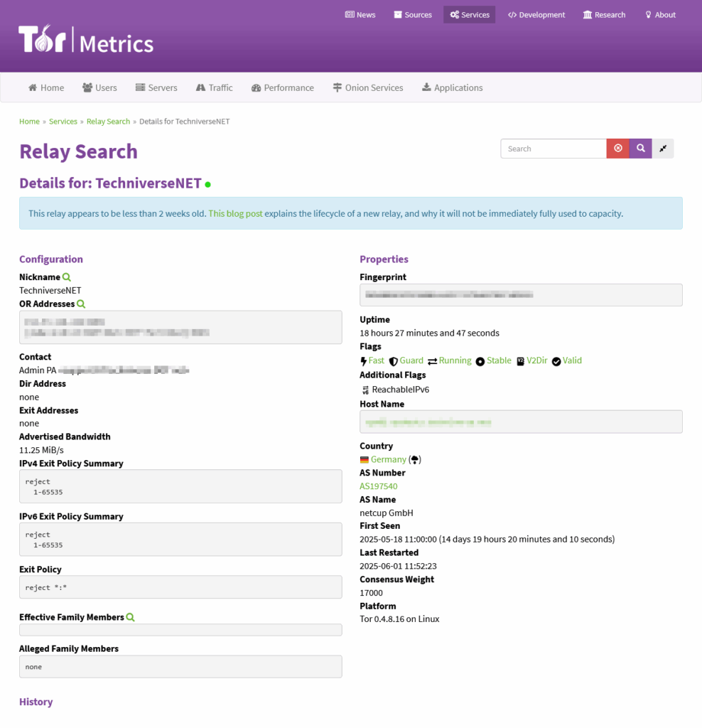This screenshot has width=702, height=728.
Task: Click the search icon next to Nickname
Action: click(x=67, y=277)
